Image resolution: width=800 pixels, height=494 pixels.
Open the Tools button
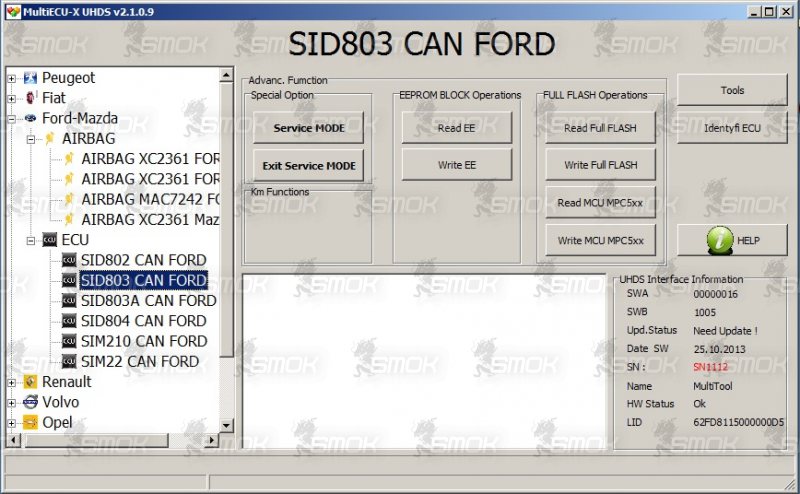tap(732, 90)
